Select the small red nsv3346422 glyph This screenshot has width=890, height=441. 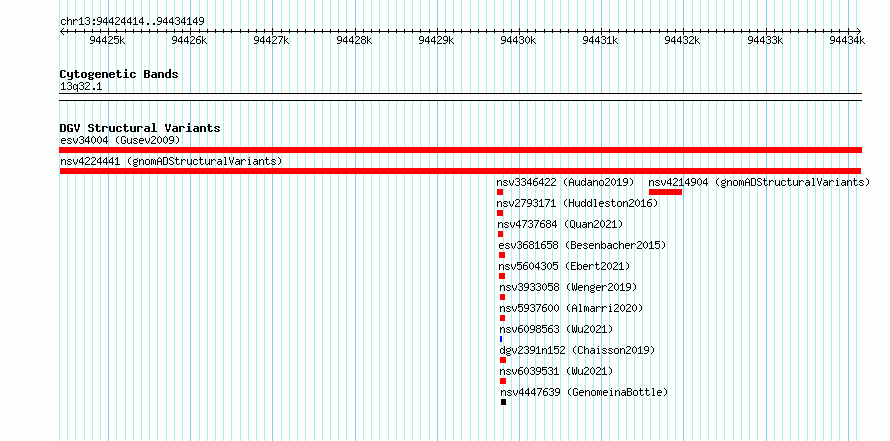(500, 192)
